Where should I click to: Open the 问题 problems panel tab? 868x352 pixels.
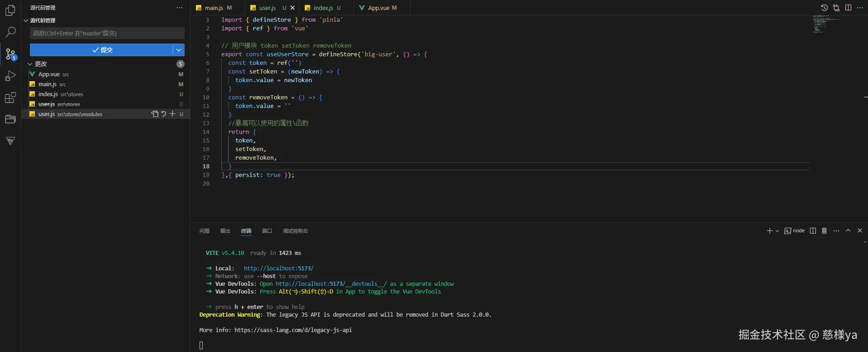[205, 231]
